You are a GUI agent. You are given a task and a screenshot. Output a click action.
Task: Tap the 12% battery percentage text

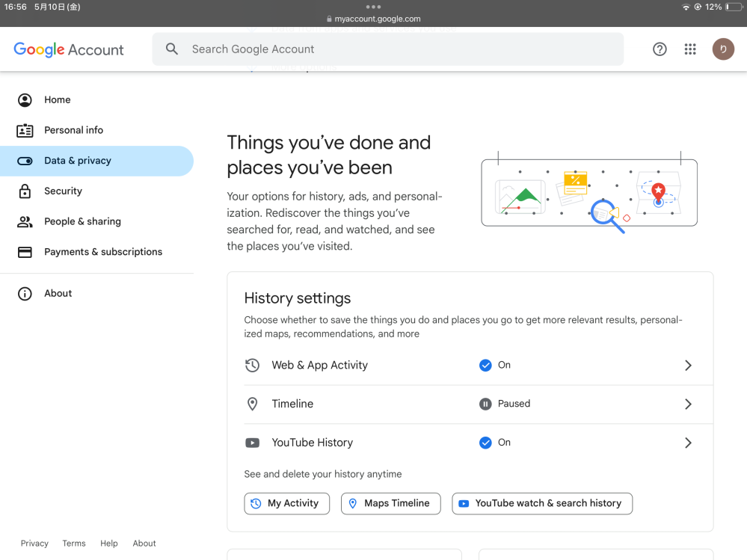pos(713,7)
